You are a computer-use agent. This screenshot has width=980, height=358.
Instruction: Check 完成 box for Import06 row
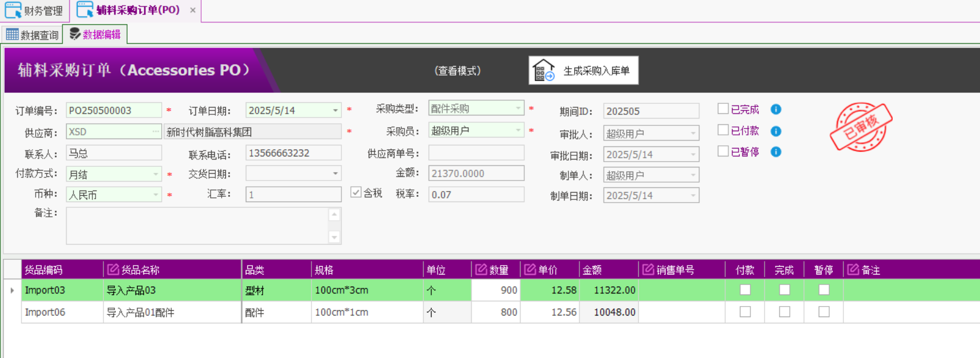[x=785, y=312]
